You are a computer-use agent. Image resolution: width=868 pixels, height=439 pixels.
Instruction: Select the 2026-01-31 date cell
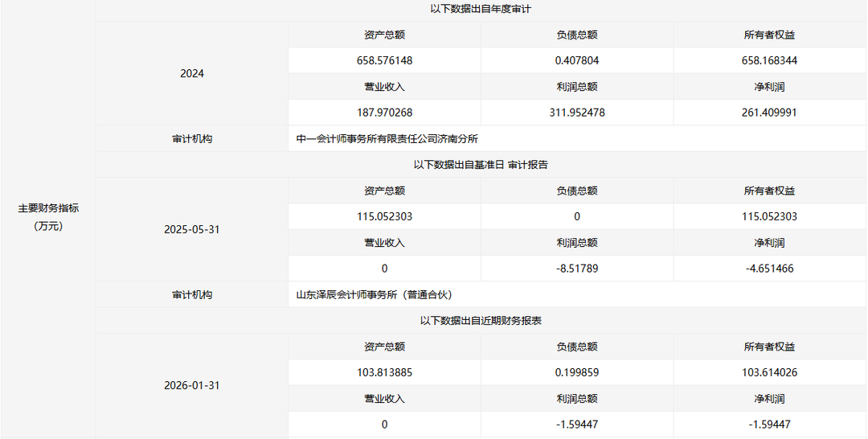(192, 385)
